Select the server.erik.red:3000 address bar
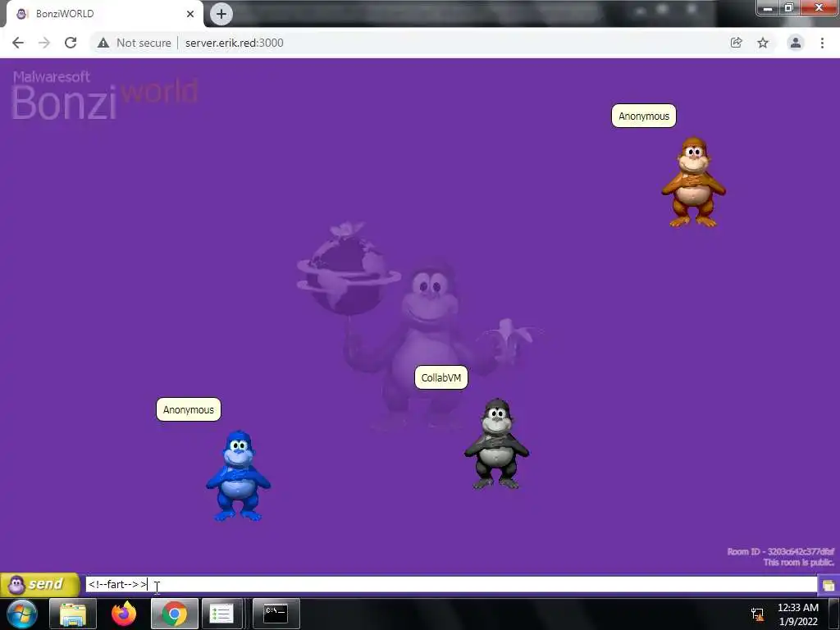The height and width of the screenshot is (630, 840). [x=234, y=43]
